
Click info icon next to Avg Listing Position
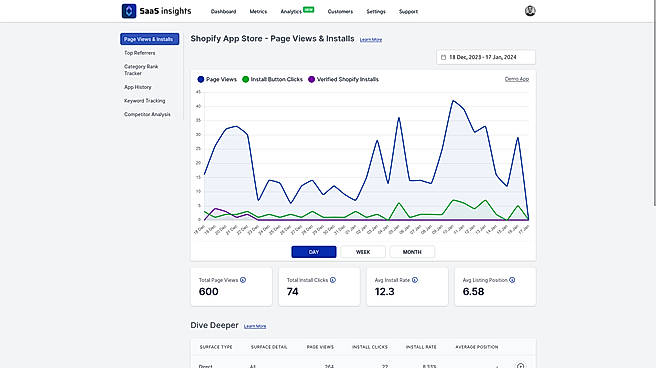tap(512, 280)
